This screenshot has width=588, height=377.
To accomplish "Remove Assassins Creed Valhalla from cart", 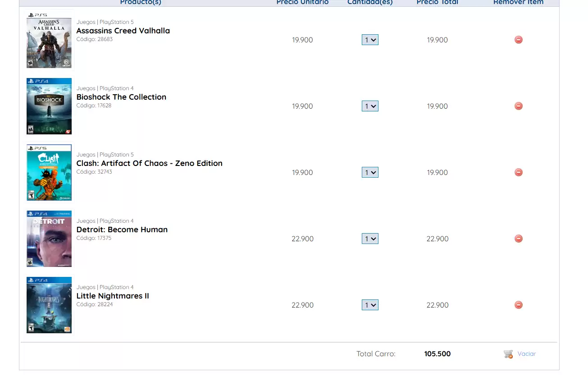I will pyautogui.click(x=519, y=40).
